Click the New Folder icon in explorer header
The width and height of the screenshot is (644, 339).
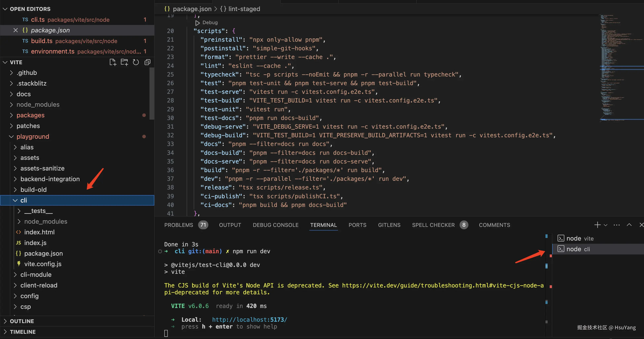click(x=124, y=62)
